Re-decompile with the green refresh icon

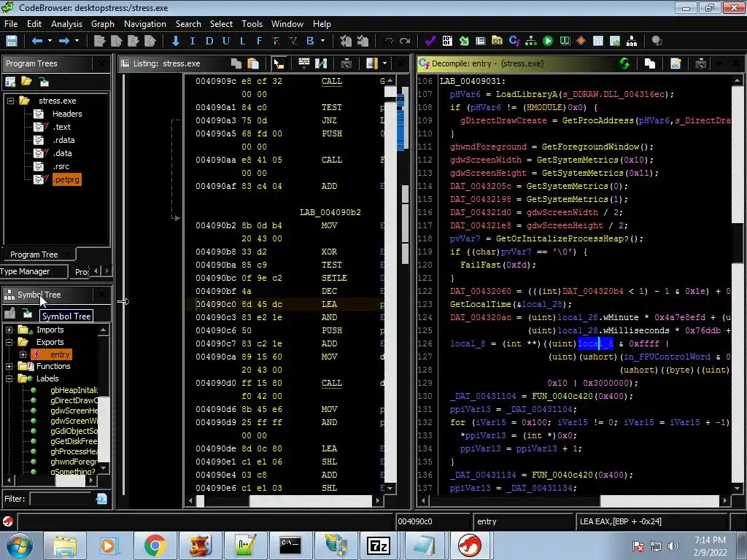(x=624, y=63)
